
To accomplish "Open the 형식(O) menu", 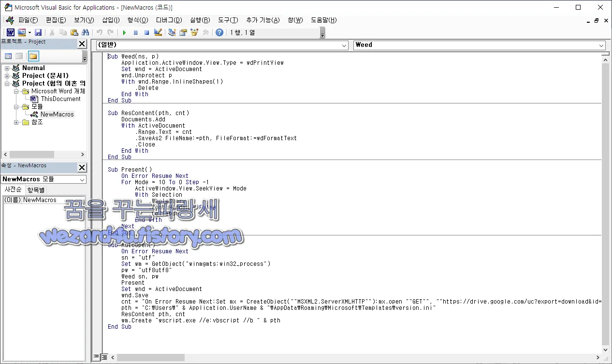I will pos(138,20).
